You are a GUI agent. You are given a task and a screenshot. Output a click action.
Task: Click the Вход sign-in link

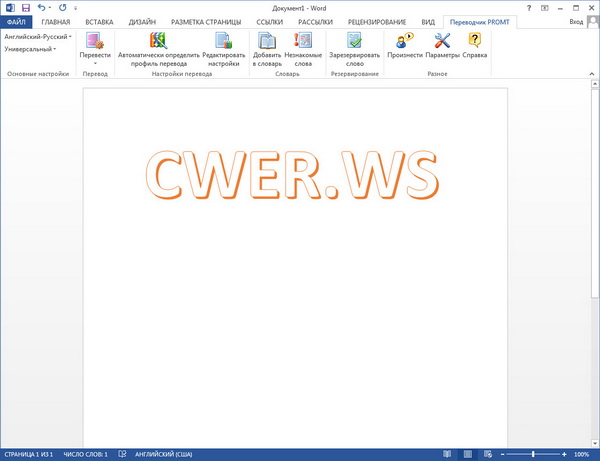tap(575, 21)
